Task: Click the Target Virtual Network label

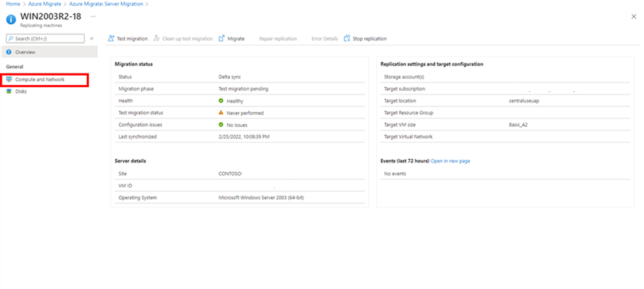Action: click(x=408, y=137)
